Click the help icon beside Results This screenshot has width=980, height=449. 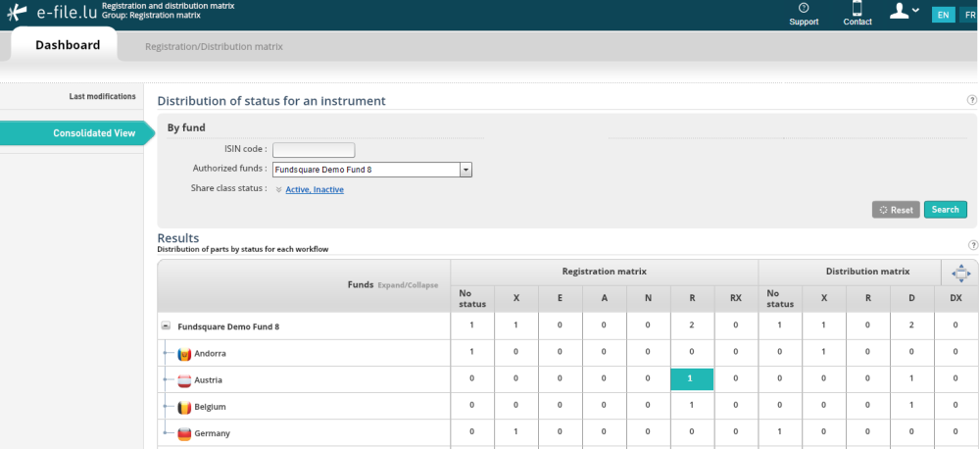(x=972, y=245)
